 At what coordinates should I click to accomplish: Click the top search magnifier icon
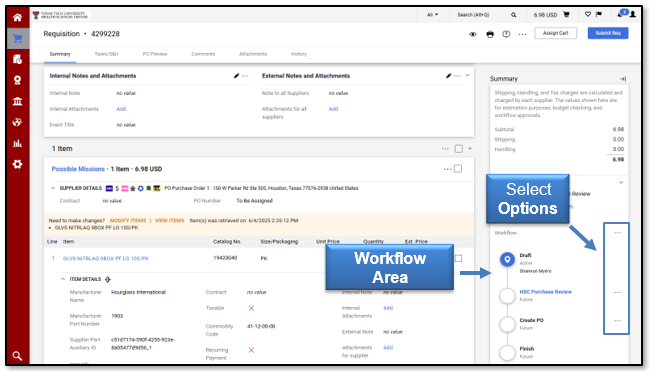tap(514, 15)
